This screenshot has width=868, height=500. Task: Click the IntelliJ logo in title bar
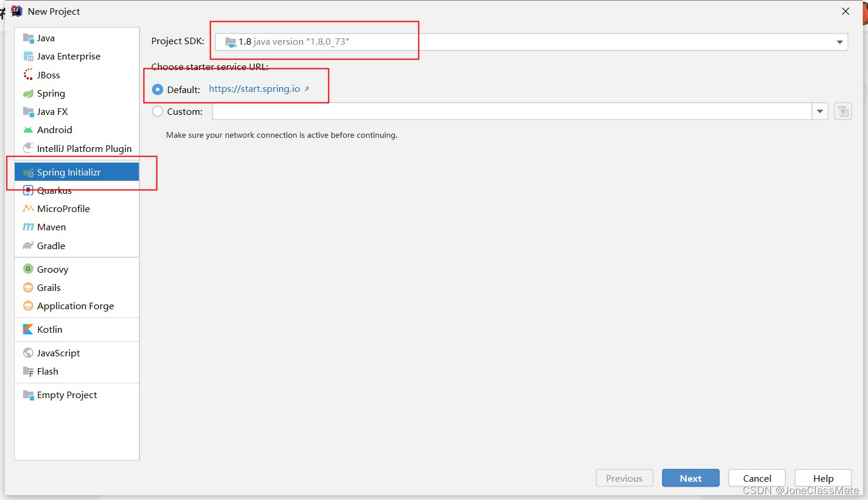[x=16, y=11]
